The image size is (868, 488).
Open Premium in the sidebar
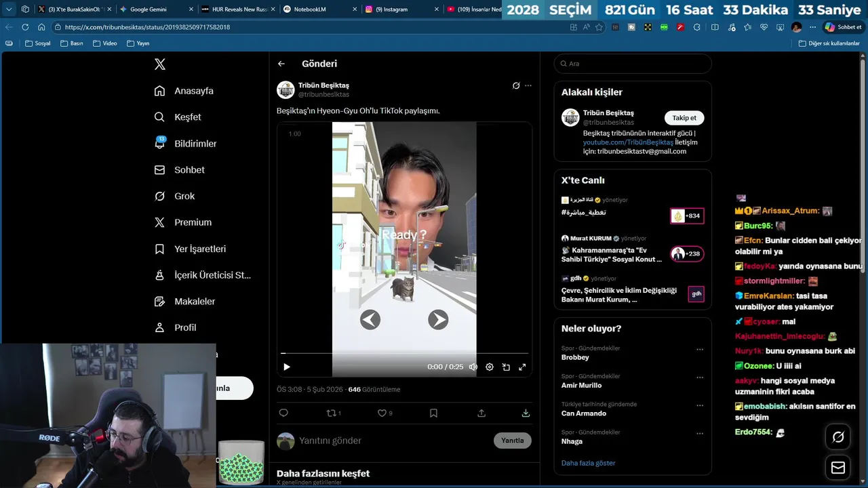(x=182, y=222)
